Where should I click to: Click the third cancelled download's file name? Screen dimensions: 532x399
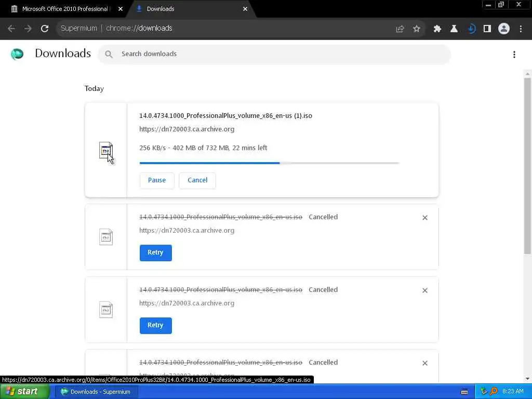click(221, 362)
